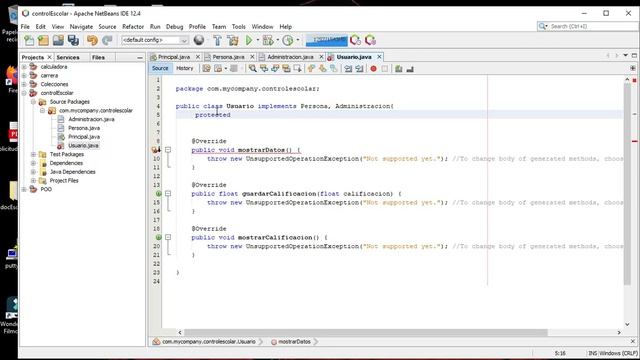Toggle Bookmark icon in editor toolbar
The image size is (640, 360).
click(334, 69)
